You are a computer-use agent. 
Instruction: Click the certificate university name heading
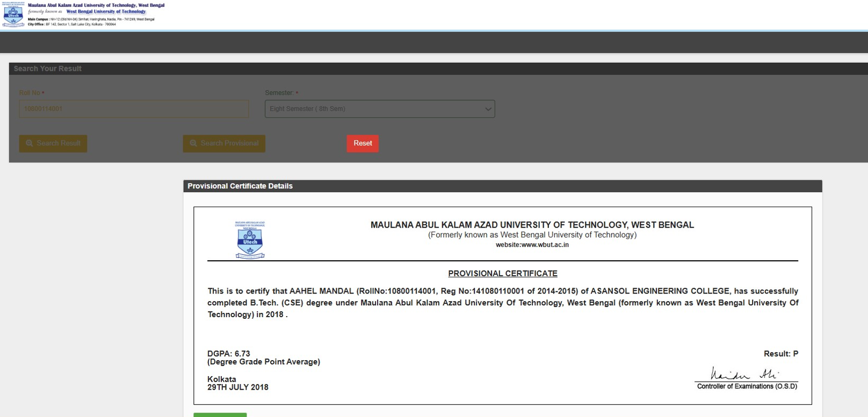point(532,225)
